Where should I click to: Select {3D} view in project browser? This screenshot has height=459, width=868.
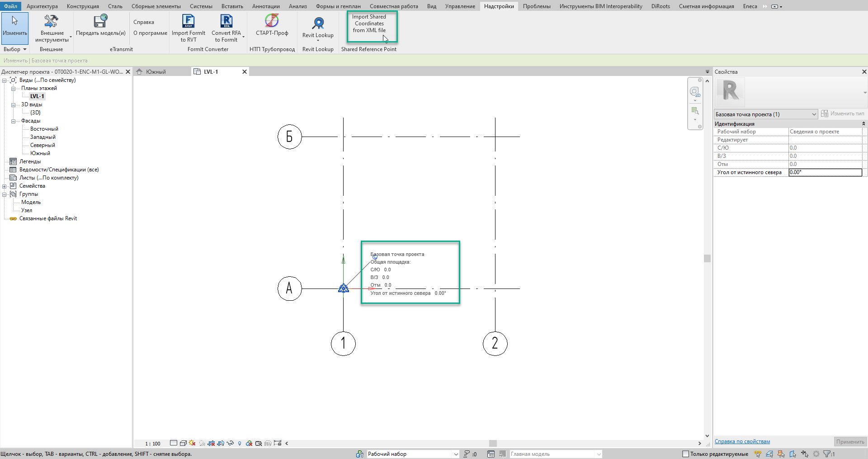35,113
